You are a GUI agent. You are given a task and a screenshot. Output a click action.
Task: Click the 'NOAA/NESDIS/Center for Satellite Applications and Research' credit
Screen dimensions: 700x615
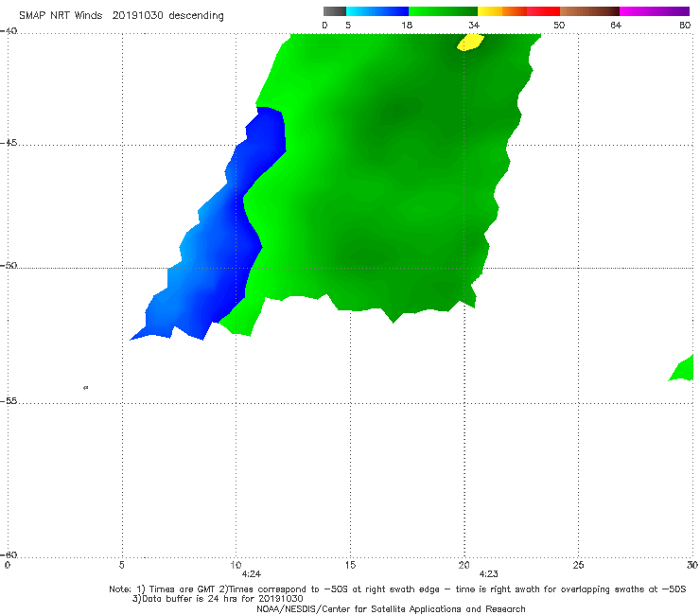(391, 609)
